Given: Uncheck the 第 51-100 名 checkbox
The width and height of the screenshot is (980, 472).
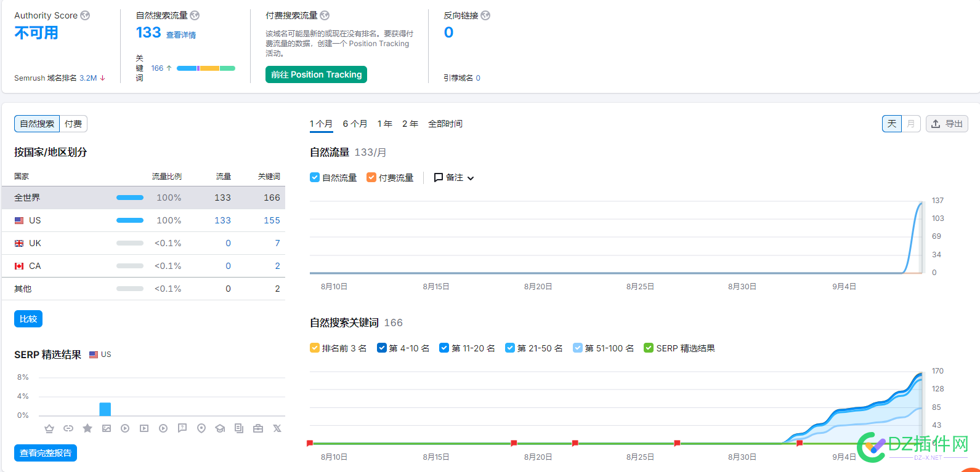Looking at the screenshot, I should pos(577,348).
